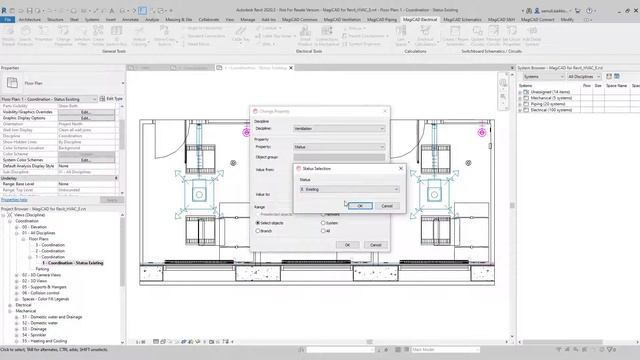Screen dimensions: 640x360
Task: Click Cancel in Status Selection dialog
Action: (387, 206)
